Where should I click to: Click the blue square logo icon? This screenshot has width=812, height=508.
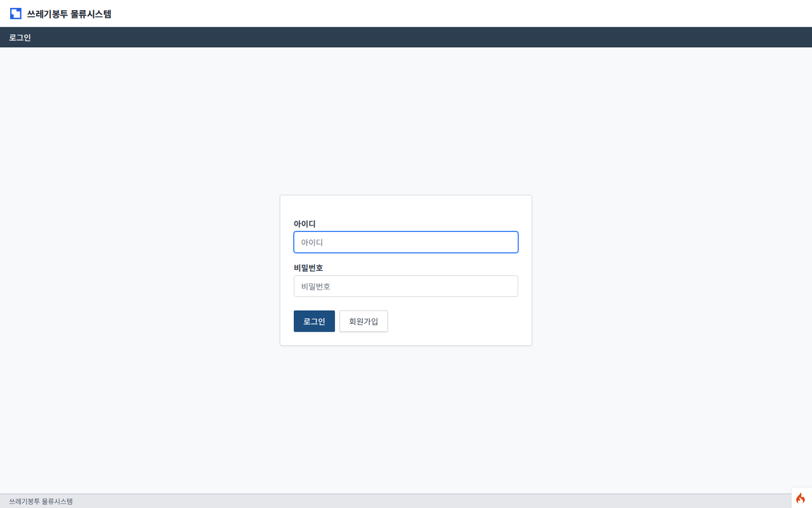pyautogui.click(x=16, y=14)
